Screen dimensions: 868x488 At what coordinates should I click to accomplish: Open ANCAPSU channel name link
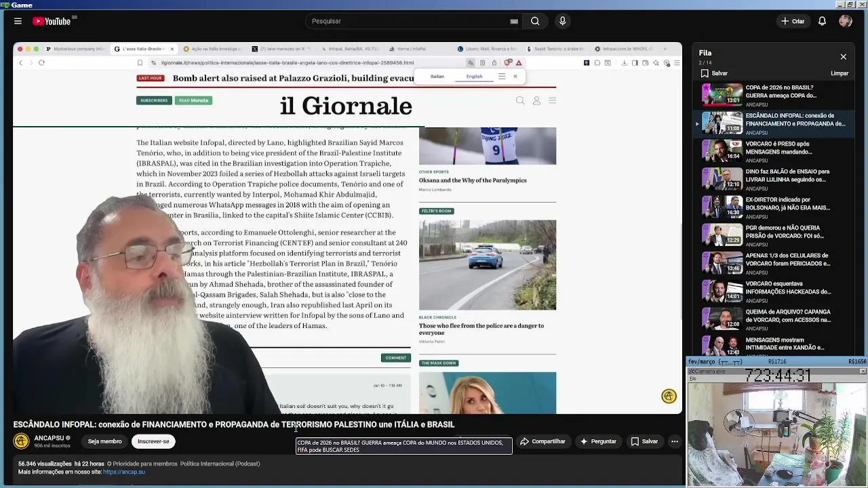(x=49, y=438)
